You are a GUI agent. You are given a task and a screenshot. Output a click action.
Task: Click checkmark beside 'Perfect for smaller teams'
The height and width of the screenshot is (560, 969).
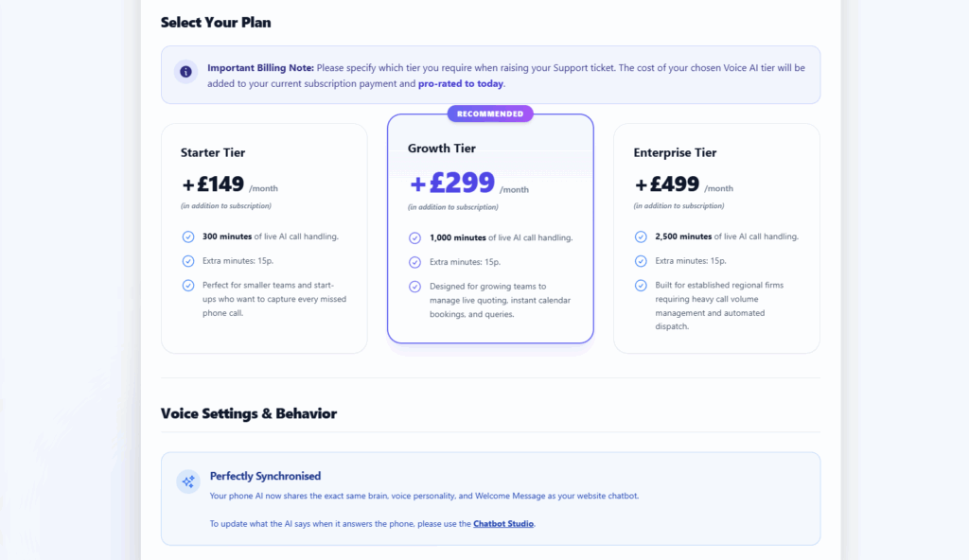(187, 285)
